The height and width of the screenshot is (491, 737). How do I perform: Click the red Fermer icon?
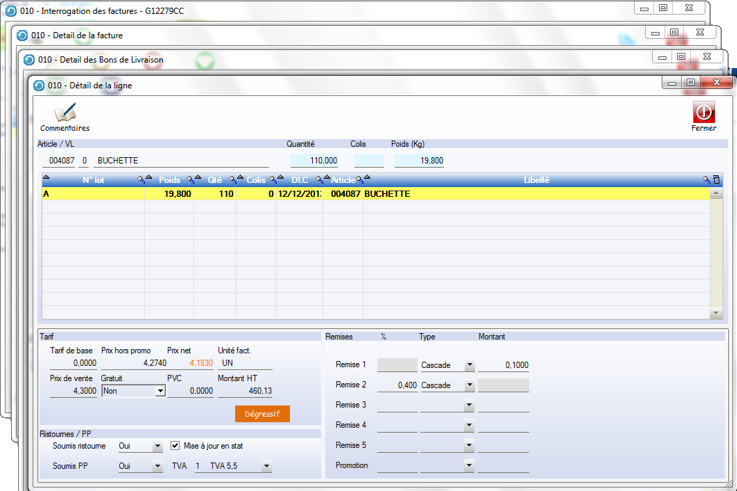[703, 115]
